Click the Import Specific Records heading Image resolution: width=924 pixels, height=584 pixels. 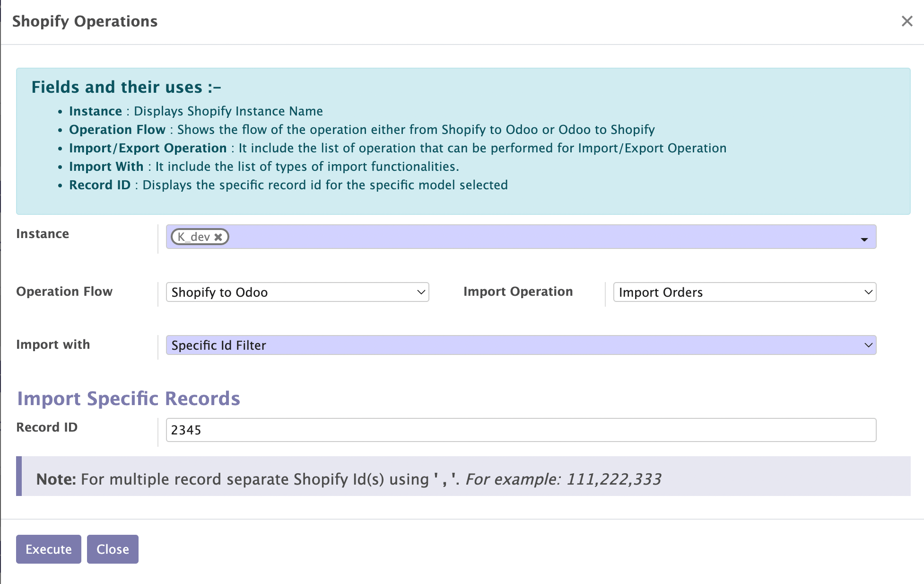(x=129, y=398)
